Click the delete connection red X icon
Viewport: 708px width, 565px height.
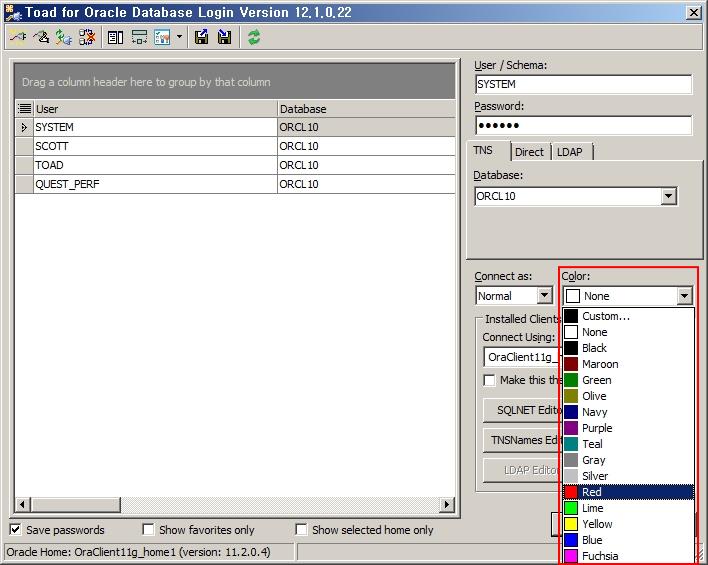(86, 37)
